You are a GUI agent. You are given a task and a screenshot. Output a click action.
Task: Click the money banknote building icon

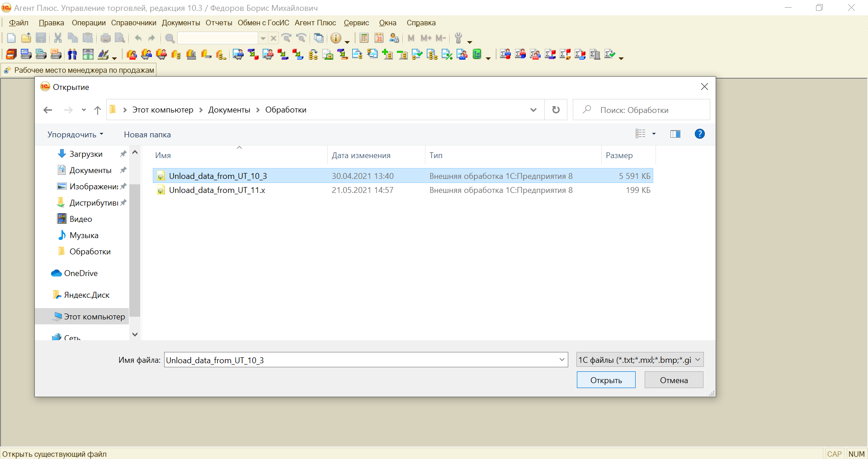coord(88,54)
